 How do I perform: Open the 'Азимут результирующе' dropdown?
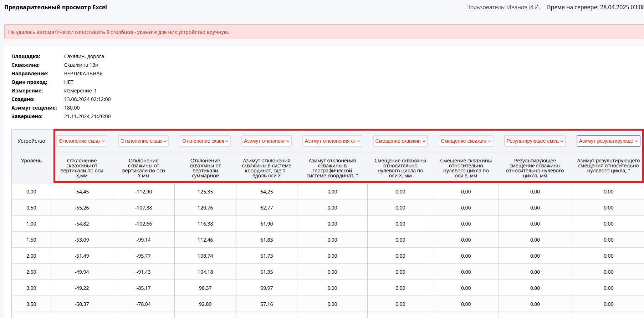coord(608,141)
